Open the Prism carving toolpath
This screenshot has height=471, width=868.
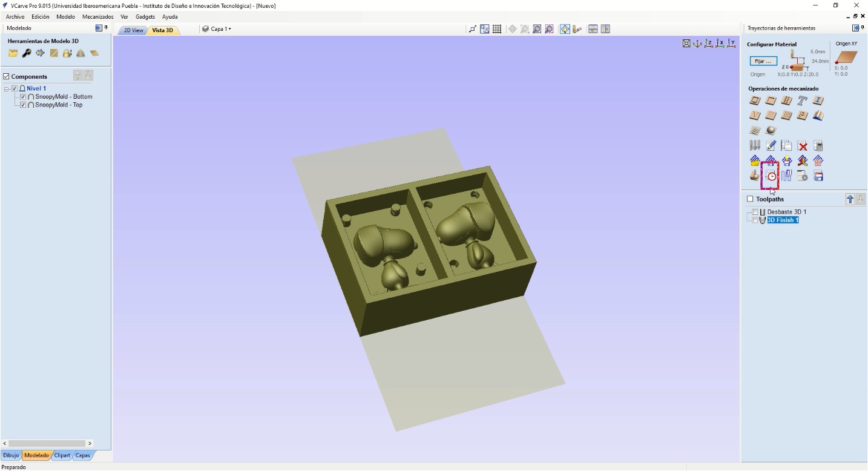[802, 115]
